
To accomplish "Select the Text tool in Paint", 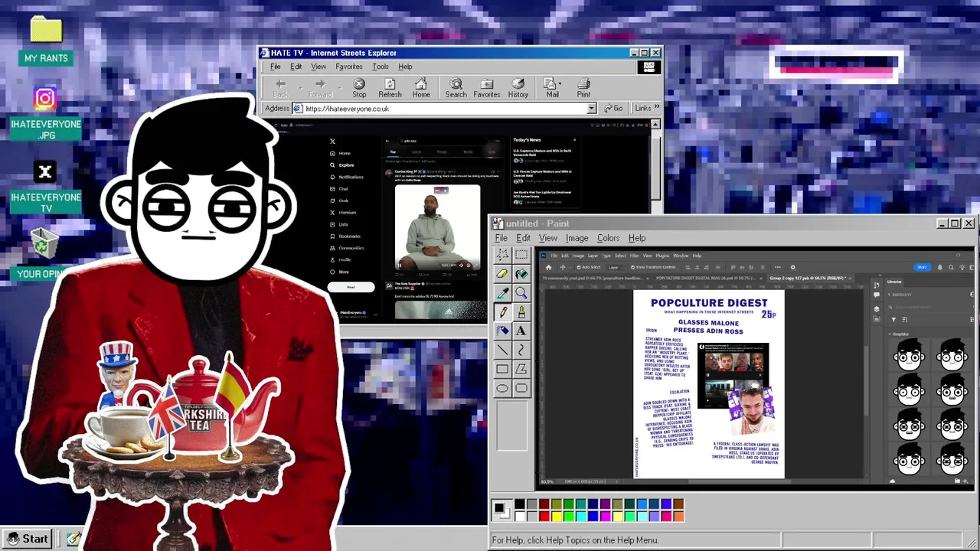I will 521,331.
